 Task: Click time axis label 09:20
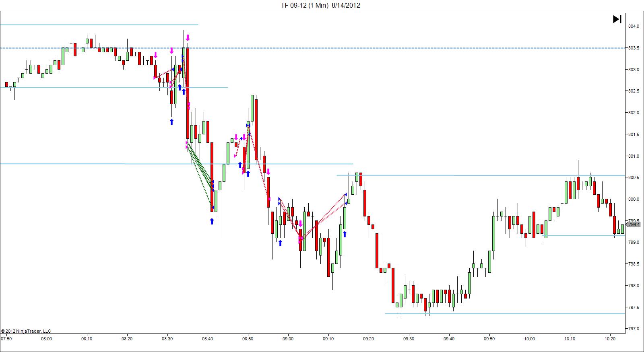pos(368,339)
